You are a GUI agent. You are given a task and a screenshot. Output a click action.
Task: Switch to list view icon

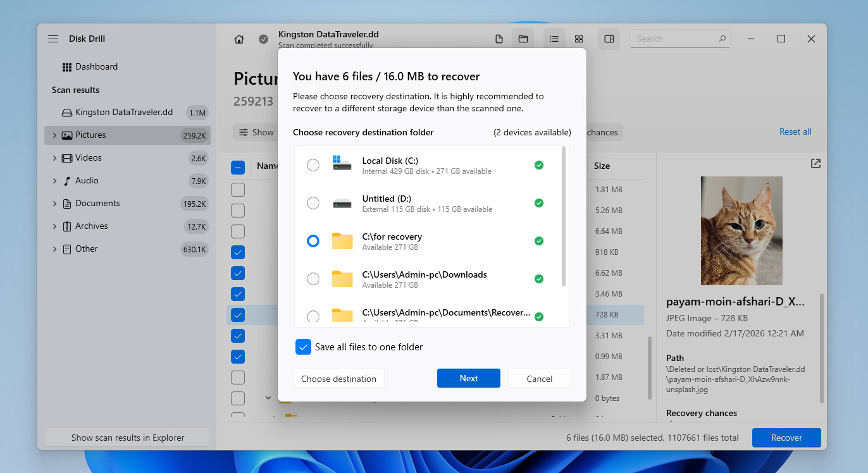tap(554, 39)
